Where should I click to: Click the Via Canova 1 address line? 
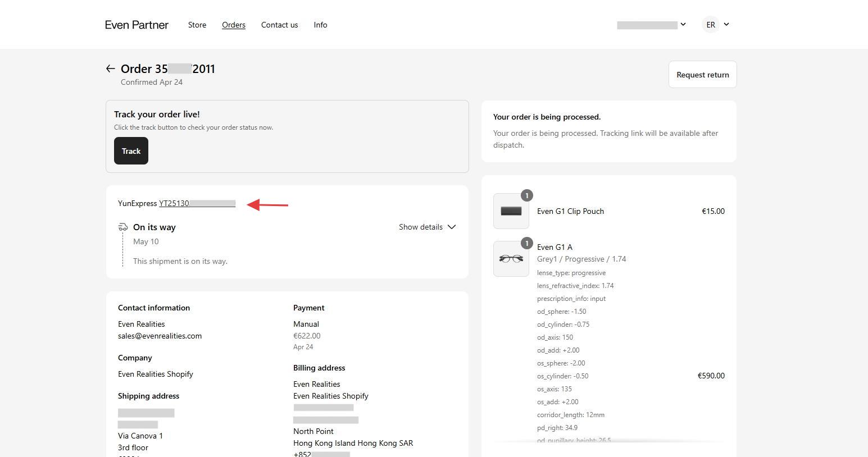pos(140,436)
